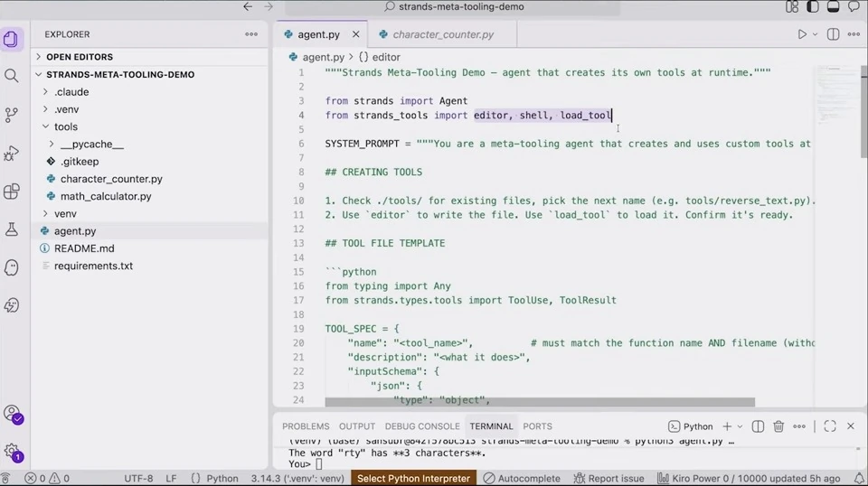Open the OUTPUT panel tab

[x=357, y=426]
